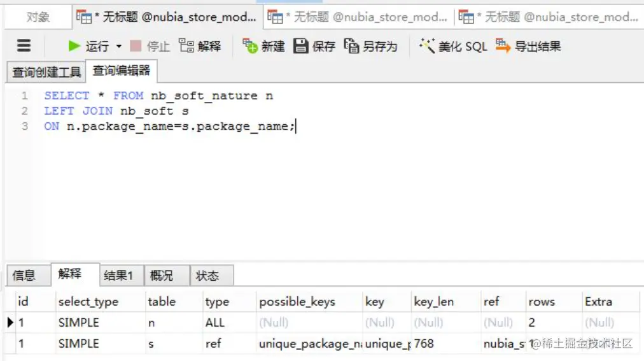Click the possible_keys column header
This screenshot has width=644, height=361.
click(x=309, y=302)
